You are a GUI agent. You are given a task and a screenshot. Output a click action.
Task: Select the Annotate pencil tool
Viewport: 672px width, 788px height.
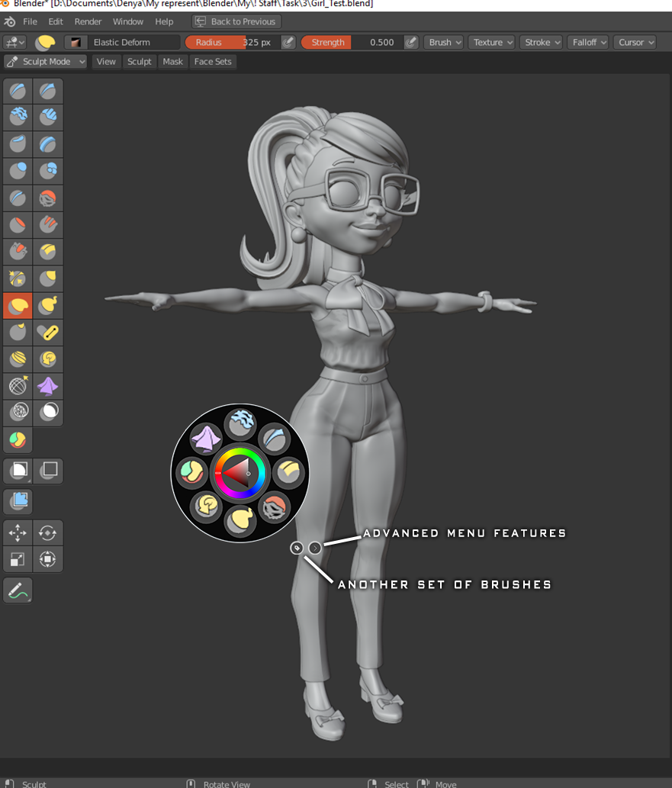[x=18, y=590]
